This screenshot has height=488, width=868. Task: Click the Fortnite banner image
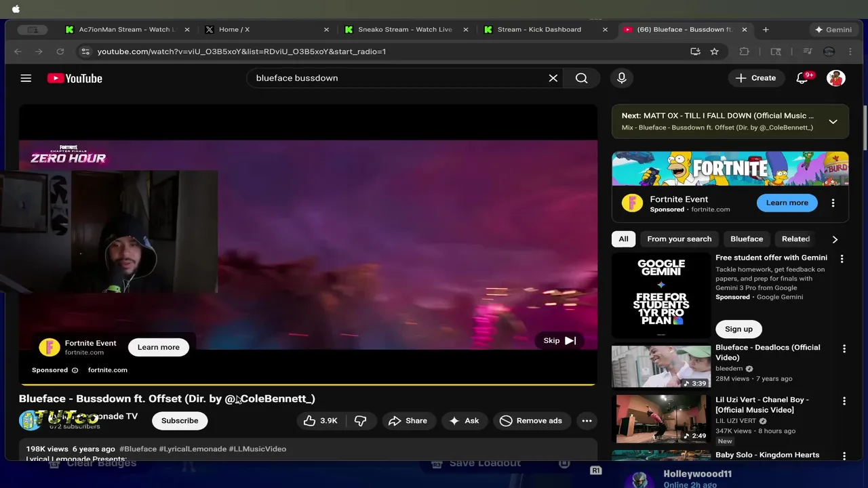(x=730, y=169)
